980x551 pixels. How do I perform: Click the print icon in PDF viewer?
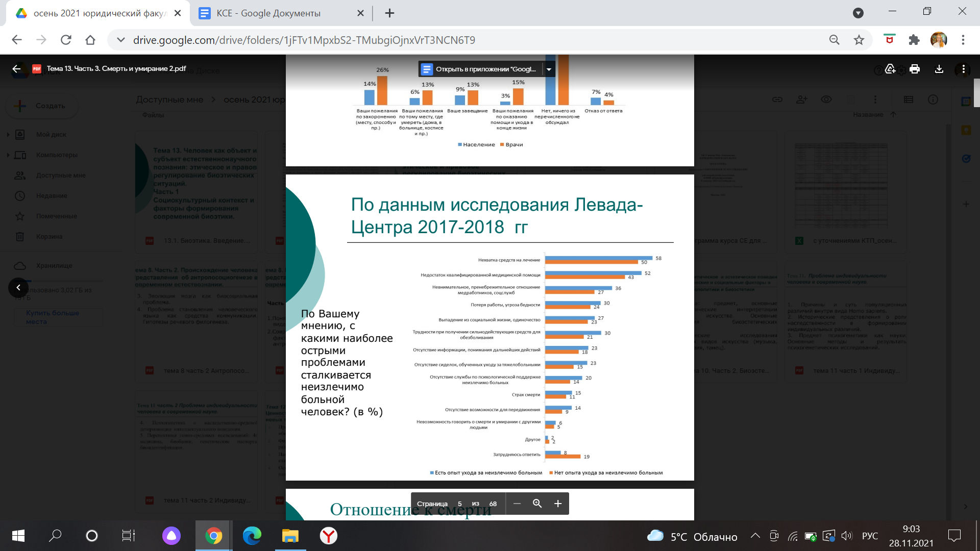[x=915, y=69]
